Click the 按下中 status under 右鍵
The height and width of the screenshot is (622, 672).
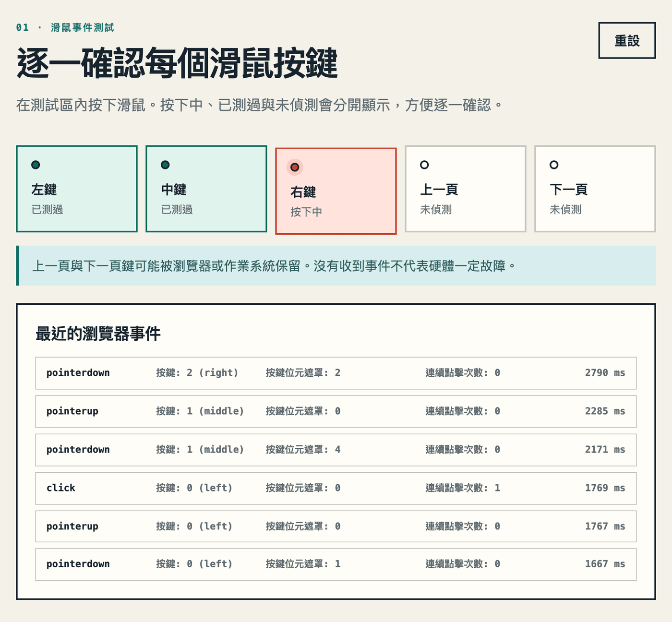[306, 212]
